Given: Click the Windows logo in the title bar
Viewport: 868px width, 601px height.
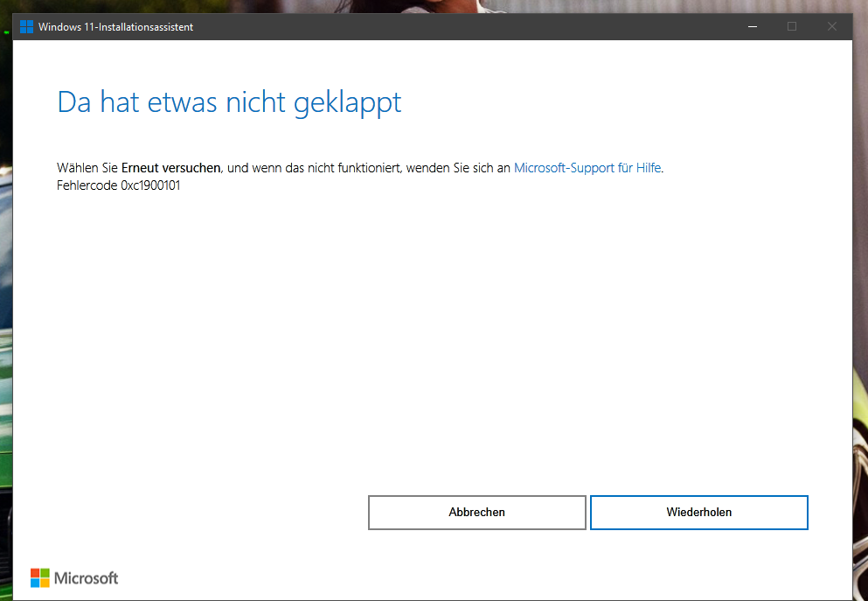Looking at the screenshot, I should tap(26, 26).
